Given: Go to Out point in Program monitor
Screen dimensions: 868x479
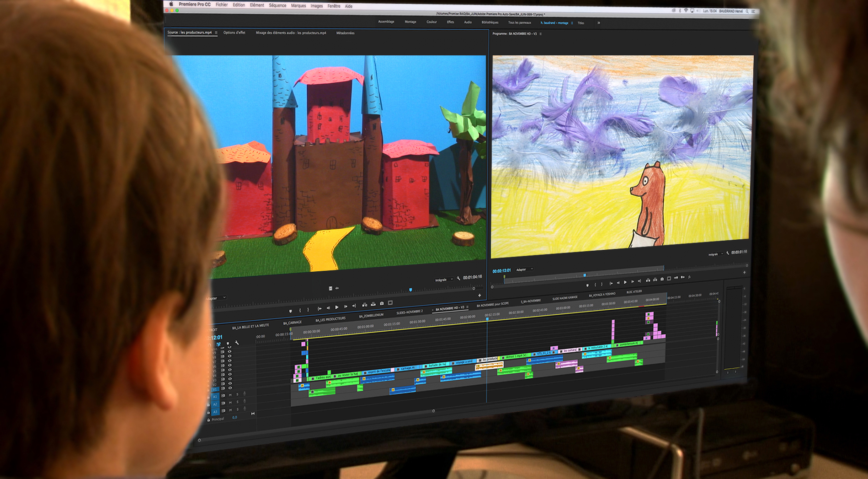Looking at the screenshot, I should pos(639,281).
